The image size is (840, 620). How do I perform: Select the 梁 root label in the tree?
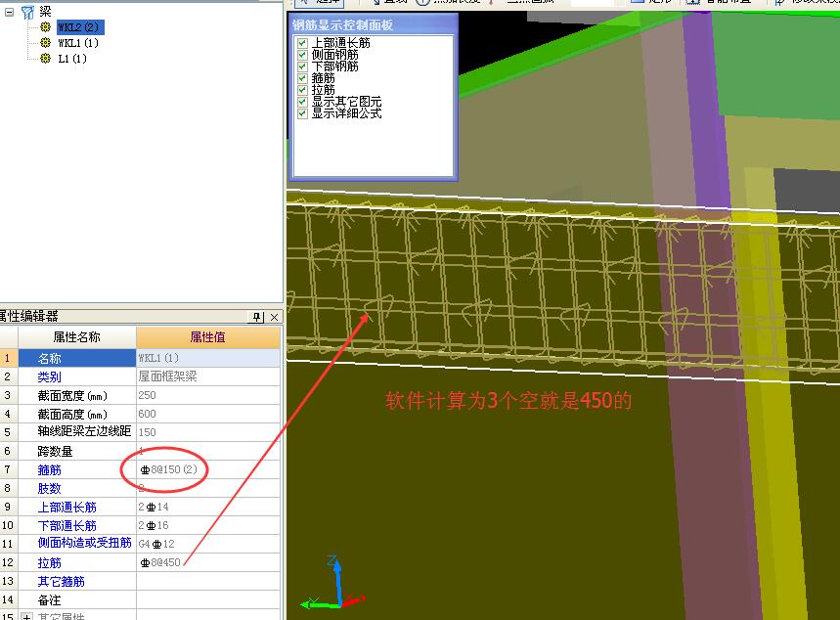tap(46, 12)
